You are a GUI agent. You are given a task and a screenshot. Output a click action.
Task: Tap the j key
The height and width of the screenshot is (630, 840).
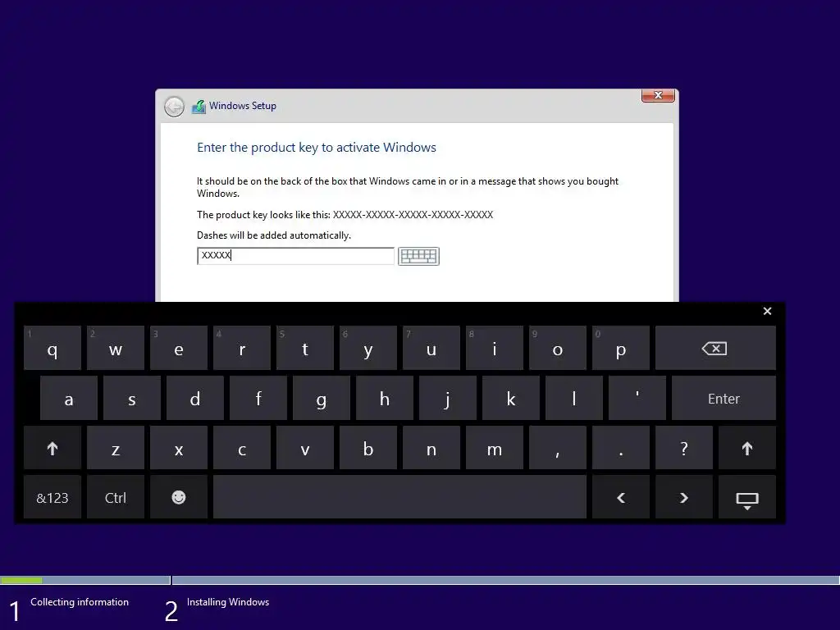coord(448,398)
